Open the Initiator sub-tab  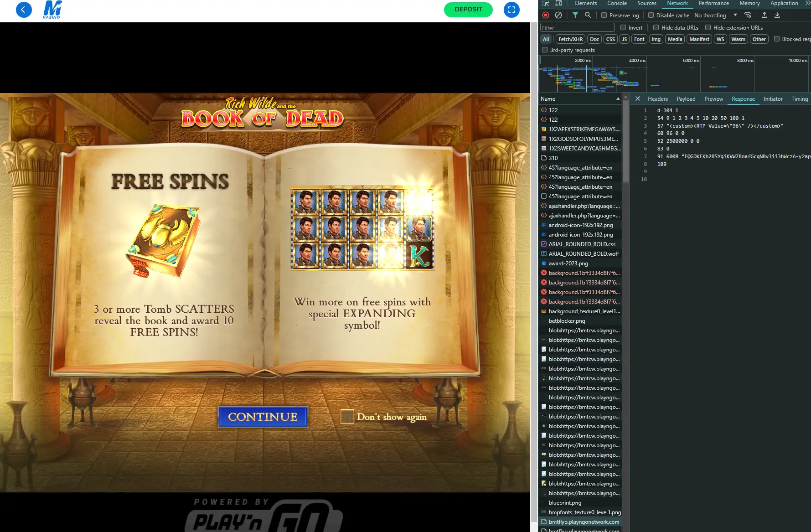[773, 98]
